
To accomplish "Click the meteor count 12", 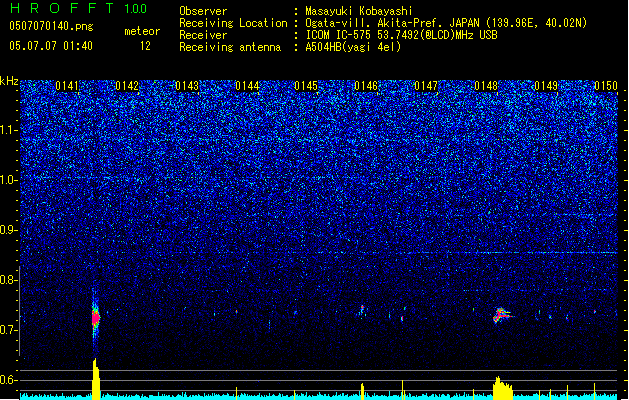I will coord(145,46).
